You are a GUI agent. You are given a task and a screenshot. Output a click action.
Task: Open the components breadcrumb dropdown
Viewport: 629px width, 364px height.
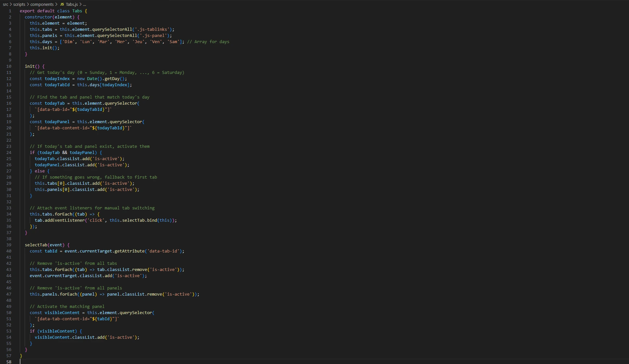coord(43,4)
